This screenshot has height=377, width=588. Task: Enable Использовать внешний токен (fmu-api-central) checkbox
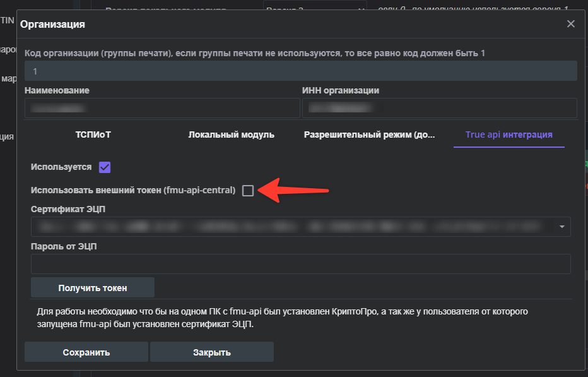pyautogui.click(x=247, y=190)
